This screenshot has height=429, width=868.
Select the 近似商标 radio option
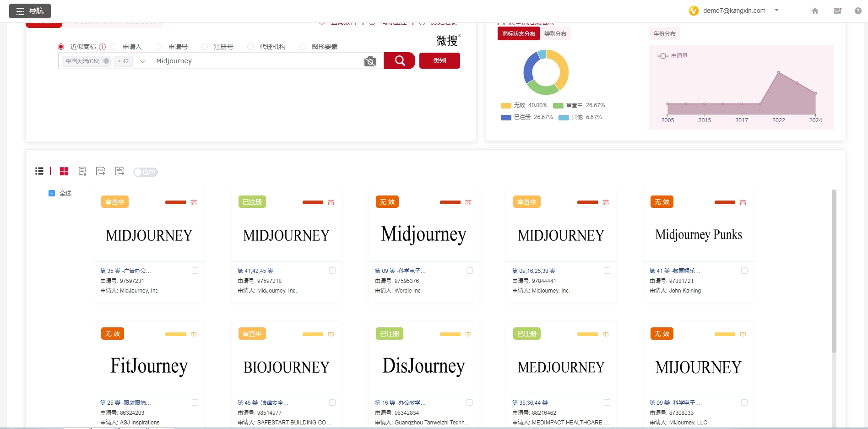point(61,47)
